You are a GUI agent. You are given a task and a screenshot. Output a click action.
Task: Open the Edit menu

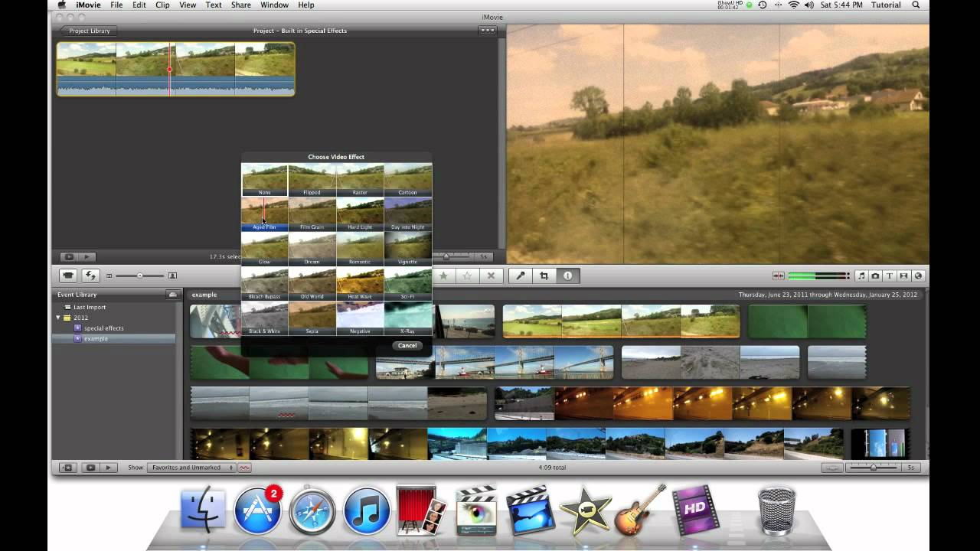pyautogui.click(x=139, y=5)
